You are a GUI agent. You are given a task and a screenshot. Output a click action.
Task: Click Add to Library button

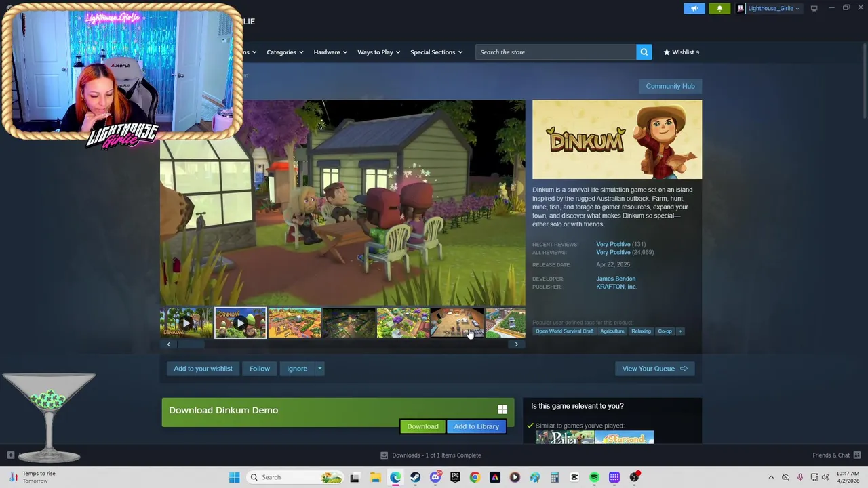click(476, 426)
